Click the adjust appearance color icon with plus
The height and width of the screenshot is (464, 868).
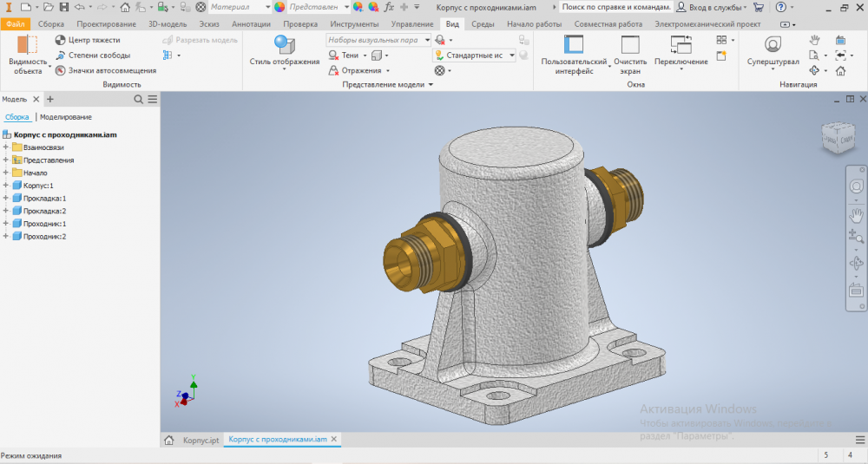click(358, 7)
